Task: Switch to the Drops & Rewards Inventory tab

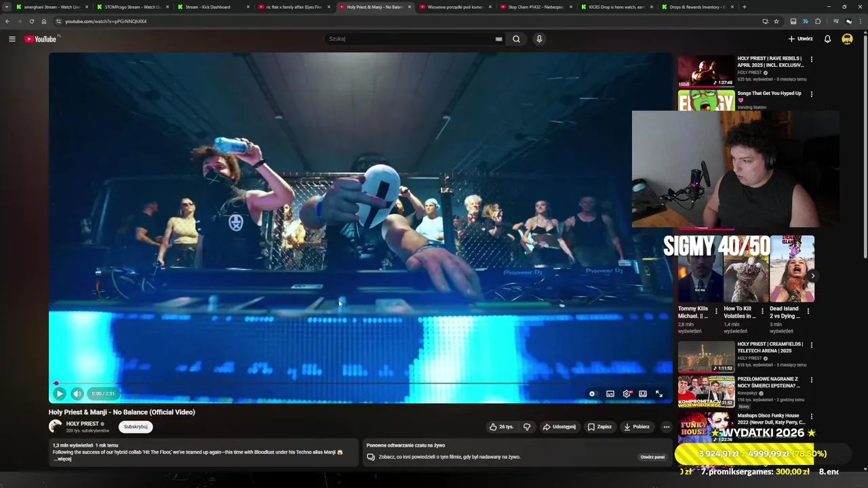Action: click(x=696, y=7)
